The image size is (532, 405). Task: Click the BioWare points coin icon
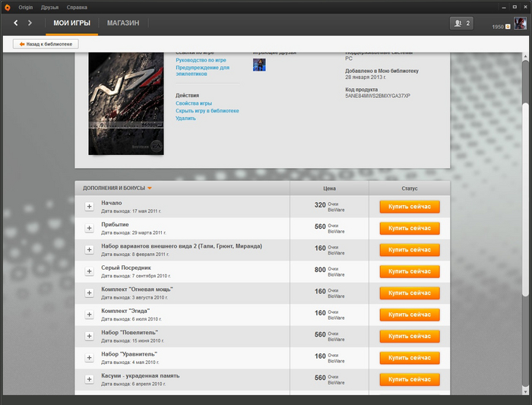click(x=508, y=27)
